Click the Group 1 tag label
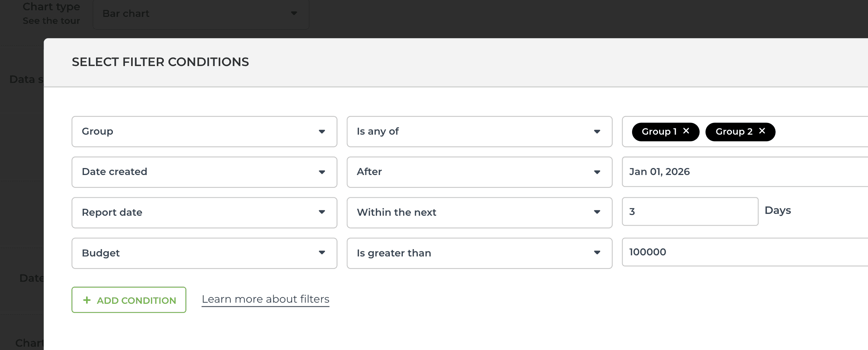 point(659,132)
